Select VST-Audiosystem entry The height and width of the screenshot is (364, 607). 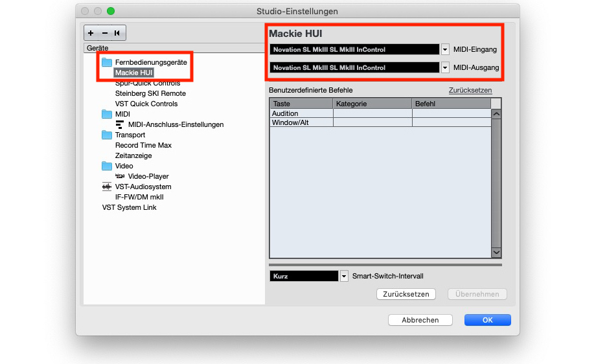(143, 187)
